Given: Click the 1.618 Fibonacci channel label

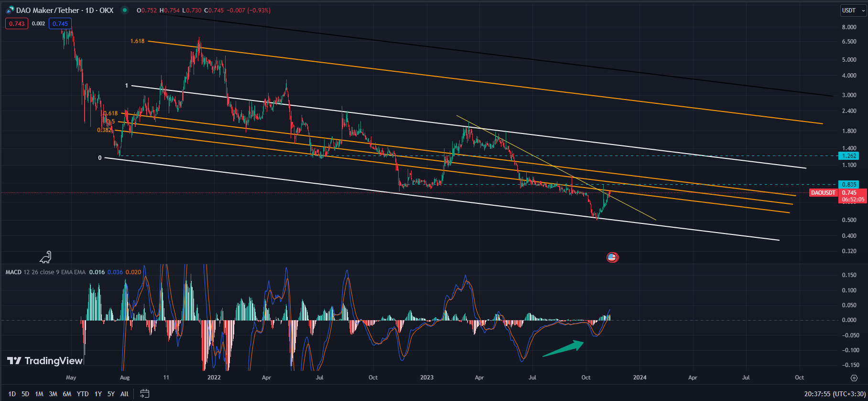Looking at the screenshot, I should [137, 41].
